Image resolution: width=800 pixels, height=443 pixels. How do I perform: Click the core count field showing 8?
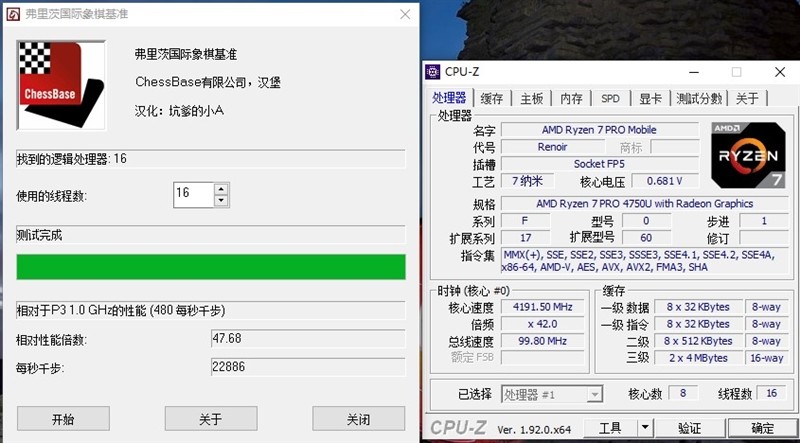click(683, 393)
